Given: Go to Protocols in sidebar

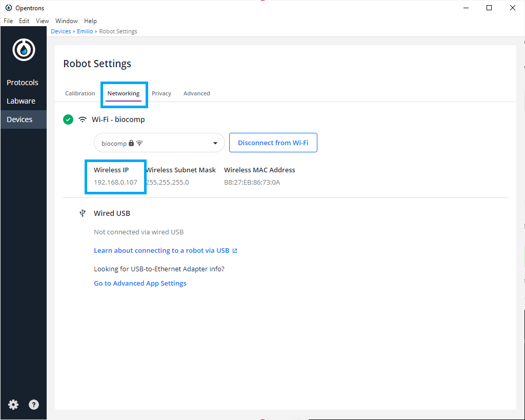Looking at the screenshot, I should (x=23, y=83).
